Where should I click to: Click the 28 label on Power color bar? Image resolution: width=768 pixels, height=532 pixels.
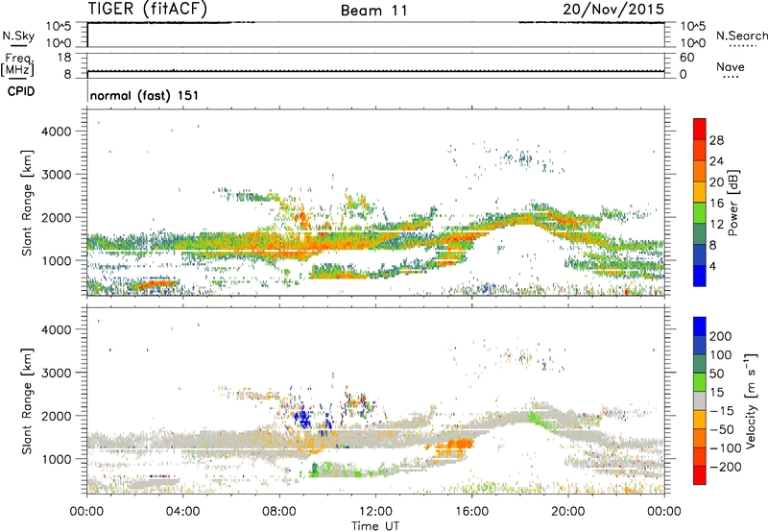[716, 140]
